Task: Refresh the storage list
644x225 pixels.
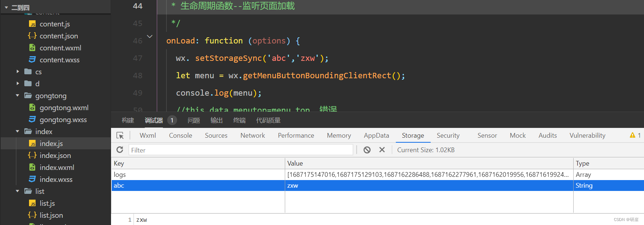Action: (x=120, y=150)
